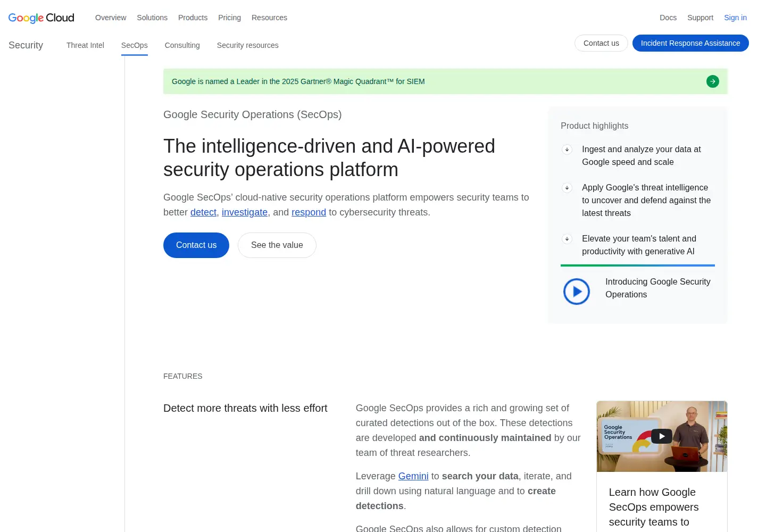Click the 'FEATURES' section label
The width and height of the screenshot is (766, 532).
[x=183, y=376]
